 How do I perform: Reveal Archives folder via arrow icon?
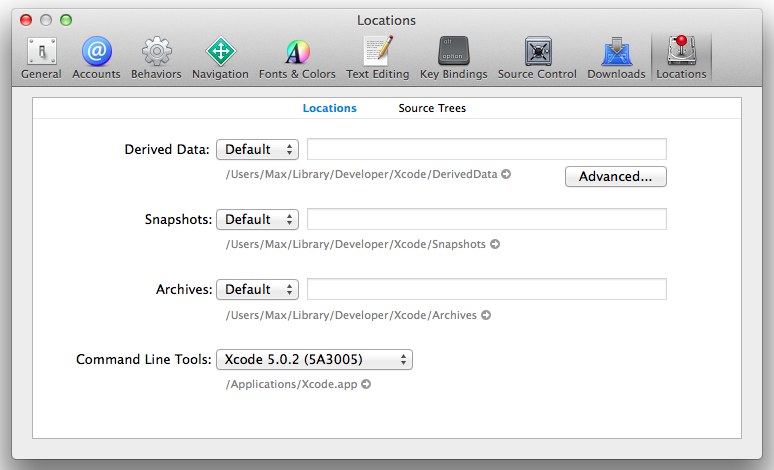coord(486,315)
